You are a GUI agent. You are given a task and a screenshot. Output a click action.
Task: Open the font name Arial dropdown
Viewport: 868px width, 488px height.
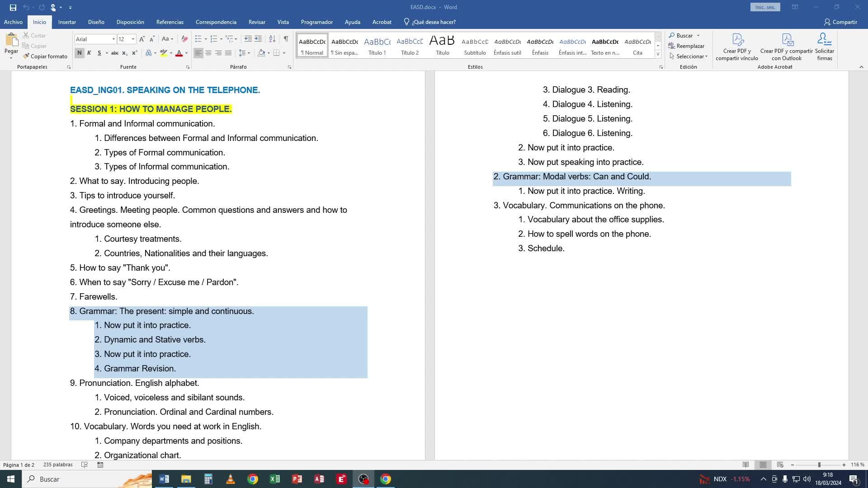tap(113, 39)
